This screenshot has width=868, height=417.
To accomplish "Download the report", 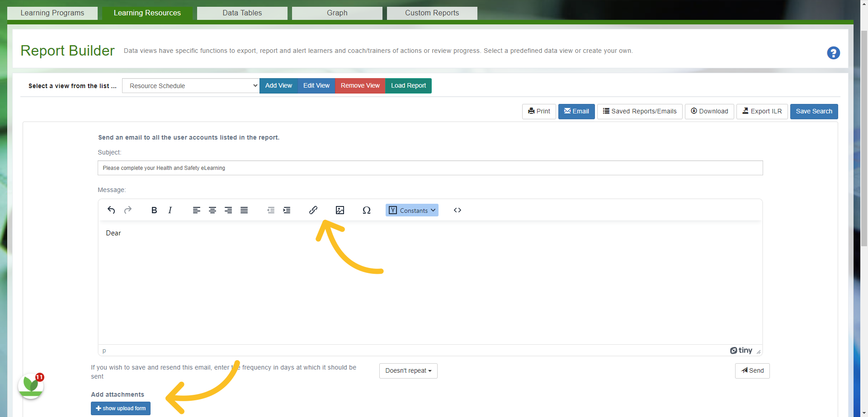I will [709, 112].
